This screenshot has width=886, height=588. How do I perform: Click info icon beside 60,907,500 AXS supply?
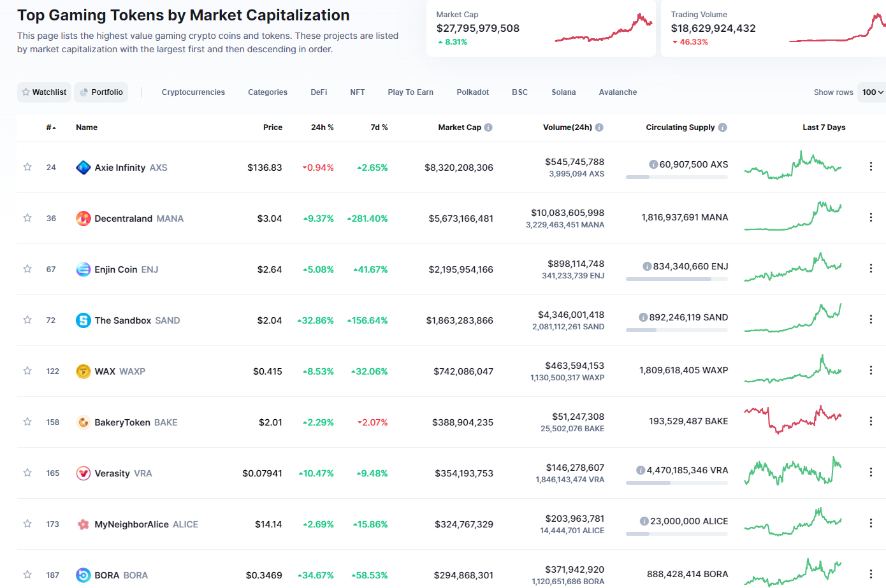click(653, 164)
